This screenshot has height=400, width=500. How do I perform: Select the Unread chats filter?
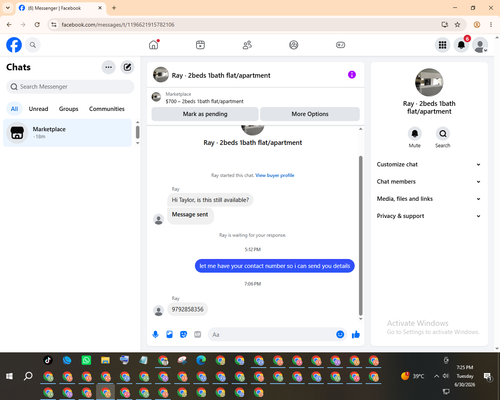click(x=38, y=109)
